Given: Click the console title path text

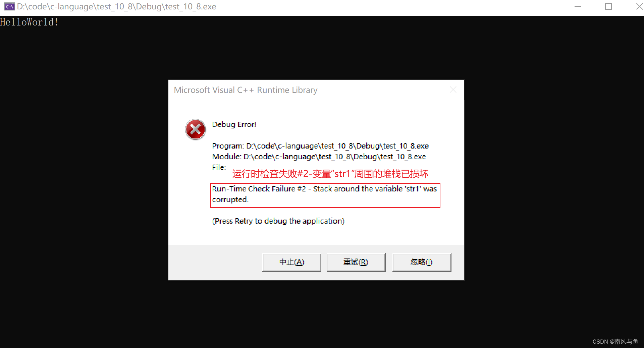Looking at the screenshot, I should click(x=116, y=7).
